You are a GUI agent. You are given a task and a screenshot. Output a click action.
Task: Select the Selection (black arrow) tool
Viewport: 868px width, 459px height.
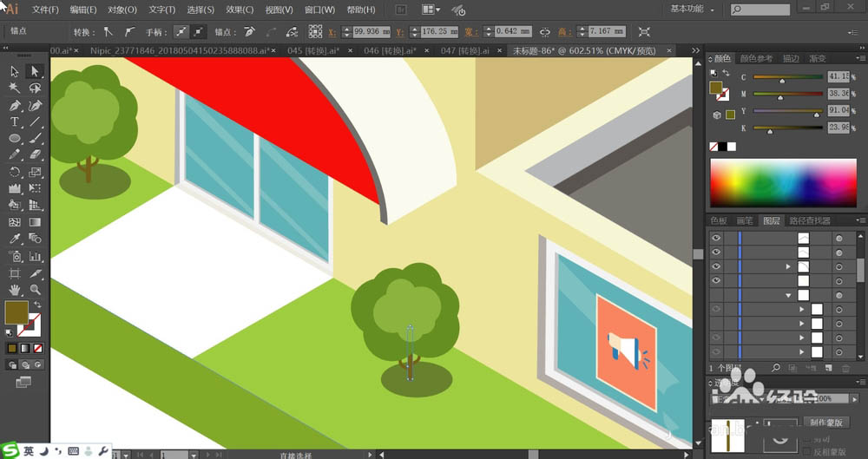pos(15,71)
